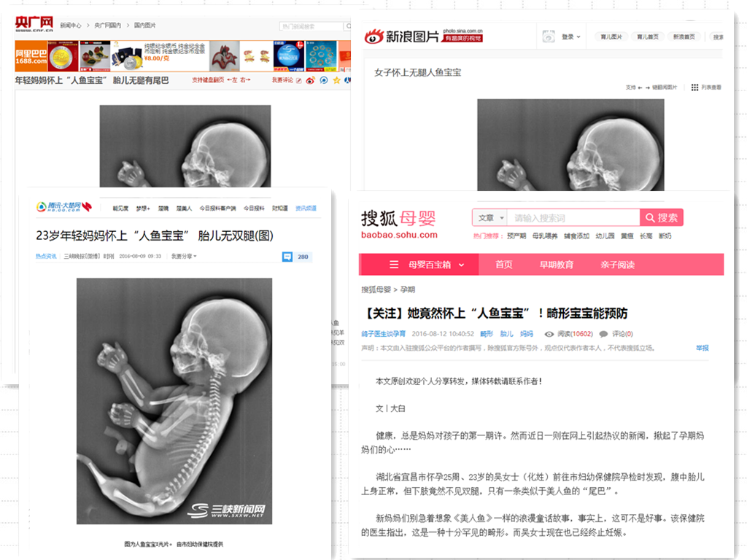Screen dimensions: 747x560
Task: Click the 畸形 tag link
Action: point(487,334)
